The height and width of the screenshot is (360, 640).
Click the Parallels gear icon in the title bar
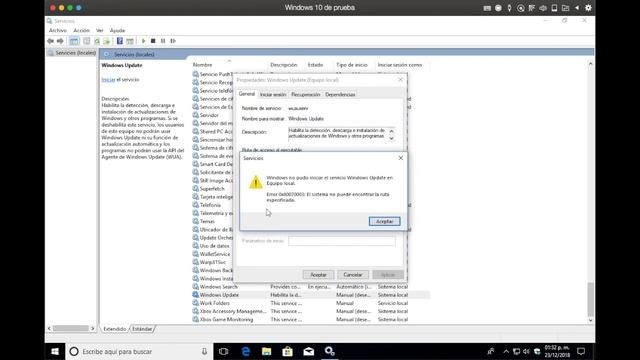click(x=588, y=8)
